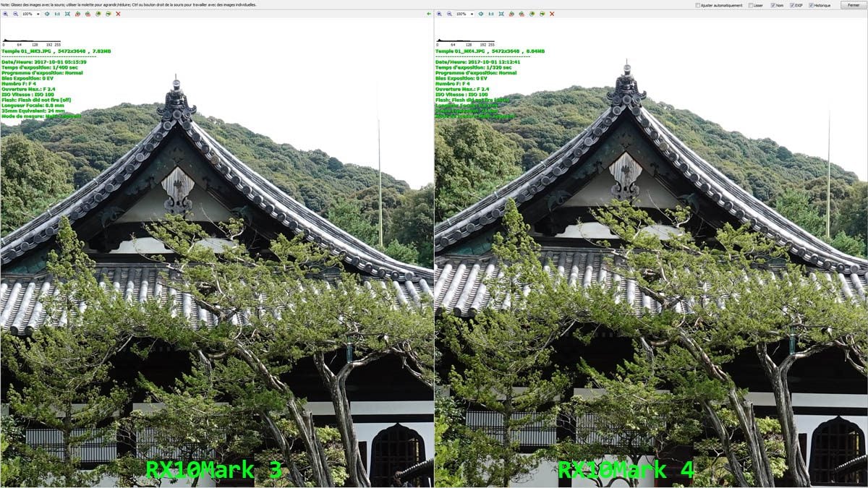Zoom in on the MK4 image pane
868x488 pixels.
point(439,14)
